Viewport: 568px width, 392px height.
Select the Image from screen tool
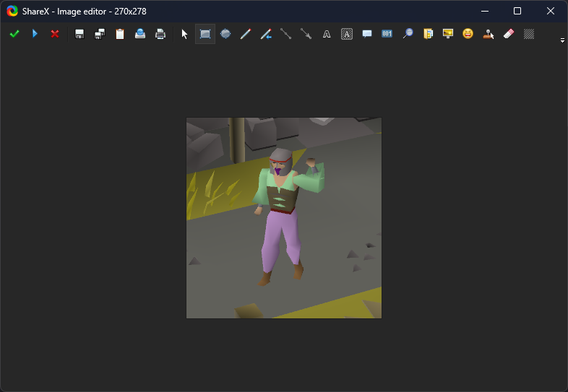click(x=448, y=34)
